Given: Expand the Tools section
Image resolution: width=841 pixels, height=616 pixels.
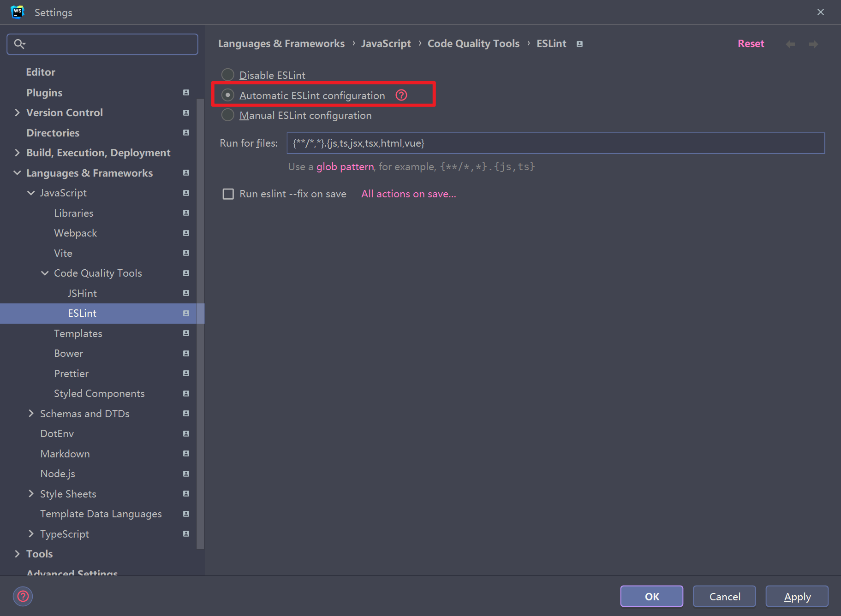Looking at the screenshot, I should point(17,554).
